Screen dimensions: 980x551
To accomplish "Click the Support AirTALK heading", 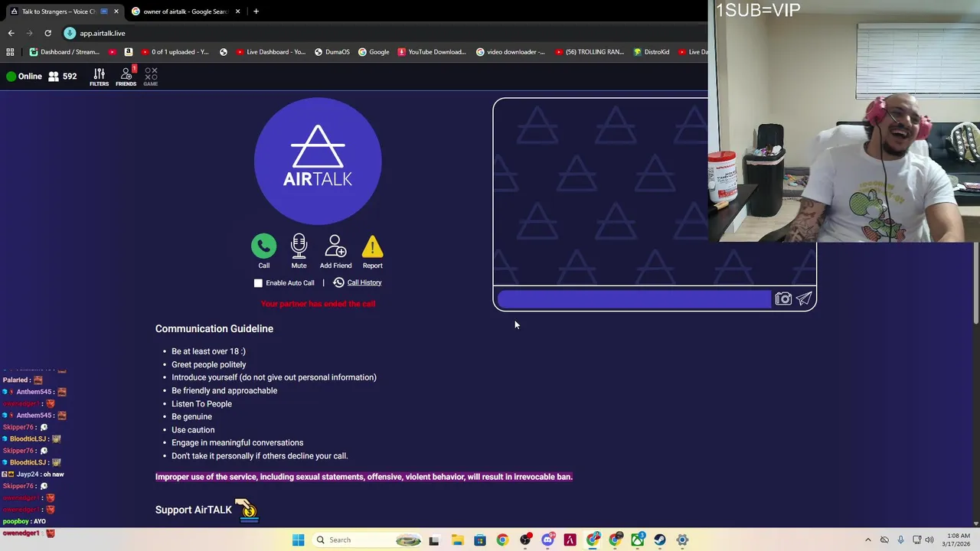I will [x=194, y=510].
